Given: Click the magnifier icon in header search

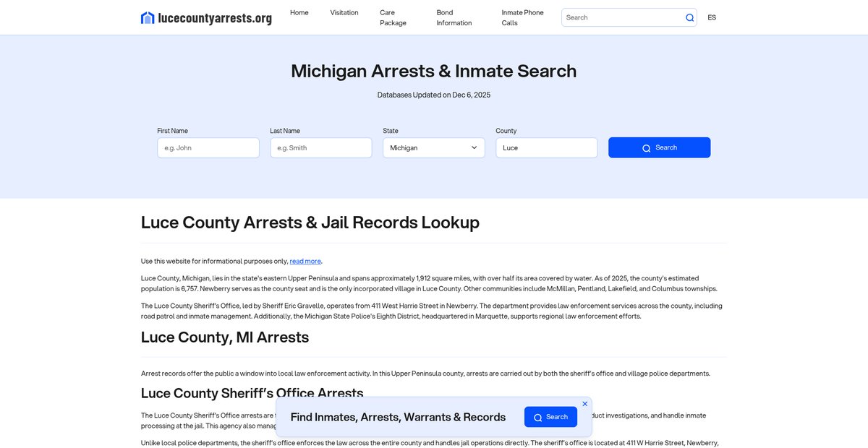Looking at the screenshot, I should click(689, 17).
